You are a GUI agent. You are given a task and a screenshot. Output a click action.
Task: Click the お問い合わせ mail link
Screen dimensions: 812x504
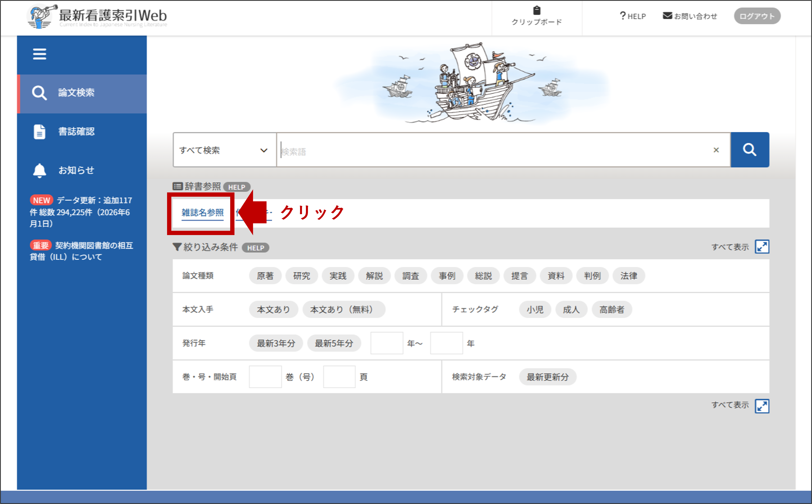point(690,16)
